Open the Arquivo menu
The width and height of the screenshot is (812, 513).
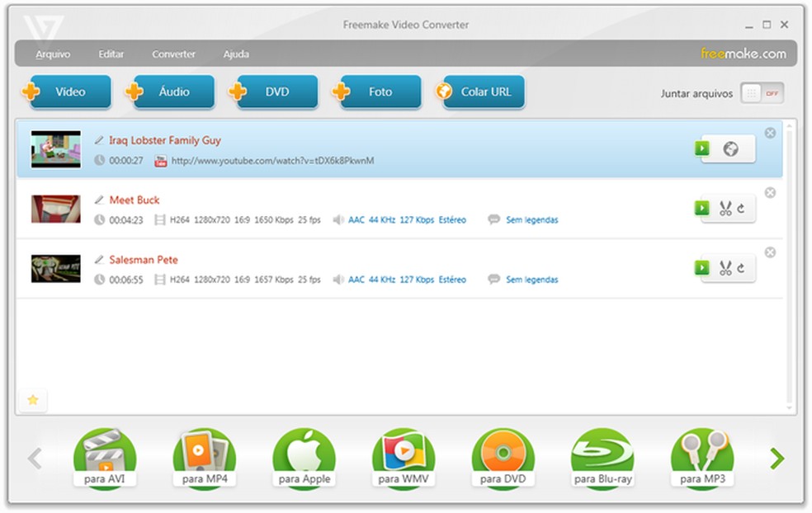point(53,54)
